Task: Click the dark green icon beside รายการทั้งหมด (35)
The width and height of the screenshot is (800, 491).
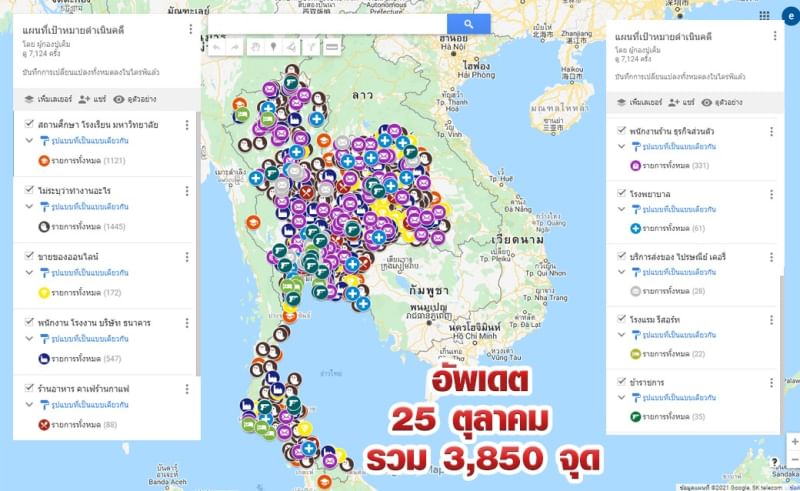Action: click(635, 416)
